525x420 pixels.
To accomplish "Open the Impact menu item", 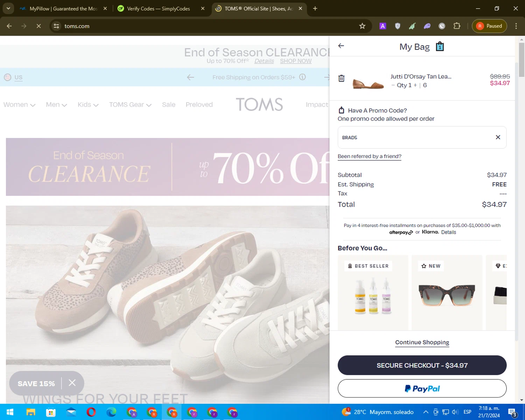I will coord(317,105).
